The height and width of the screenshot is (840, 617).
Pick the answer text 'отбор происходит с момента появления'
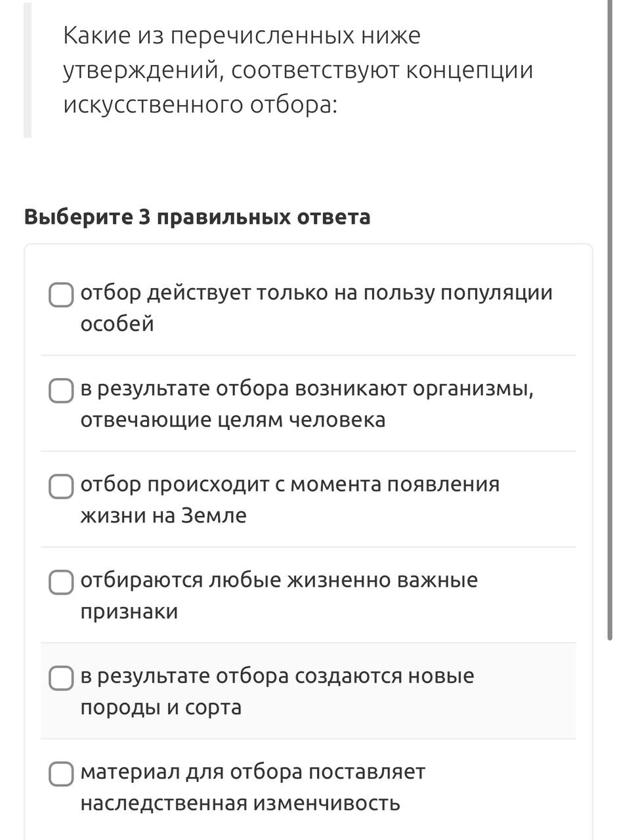[290, 484]
